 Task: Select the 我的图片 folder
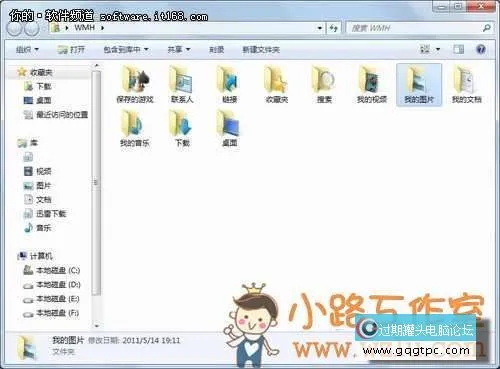point(419,85)
